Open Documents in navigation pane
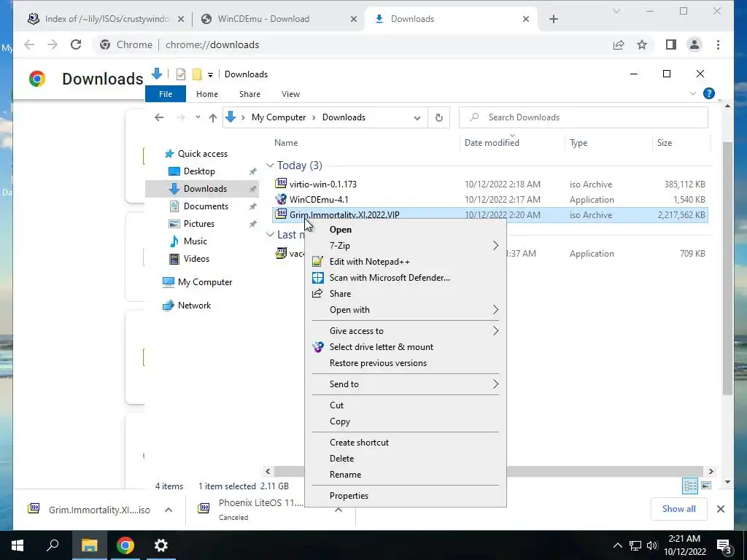 pyautogui.click(x=206, y=206)
